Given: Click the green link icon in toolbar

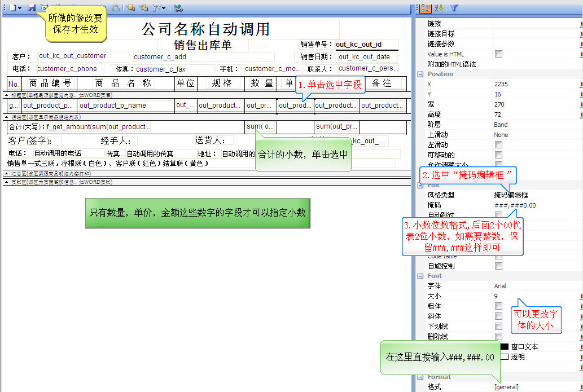Looking at the screenshot, I should 178,7.
